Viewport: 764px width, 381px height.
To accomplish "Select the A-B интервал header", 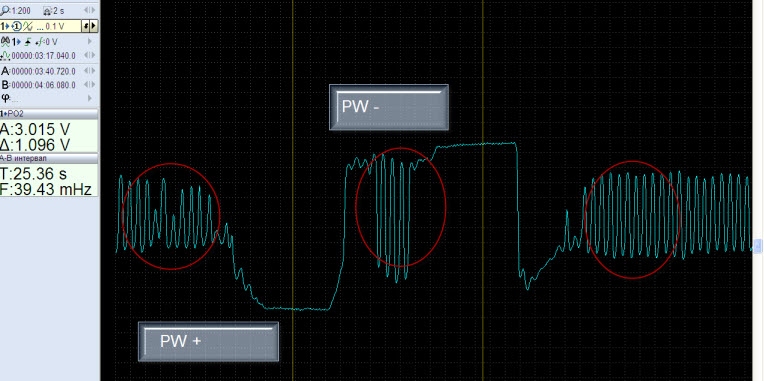I will pyautogui.click(x=49, y=158).
